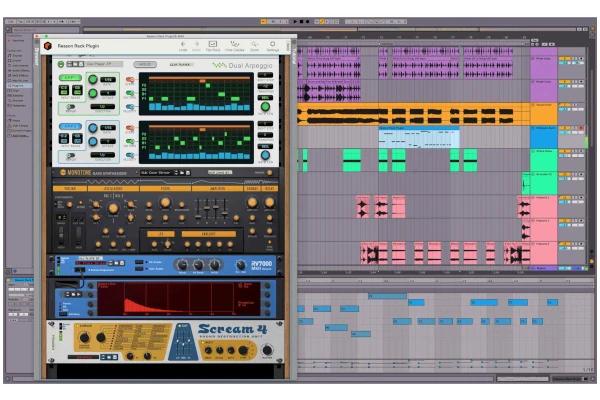Open ARP 1 rate value display

(108, 80)
